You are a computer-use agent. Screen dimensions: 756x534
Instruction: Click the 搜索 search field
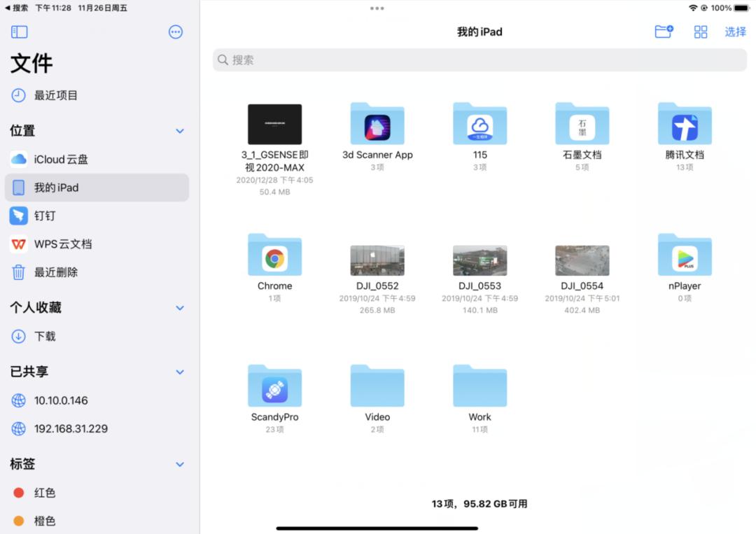point(479,60)
